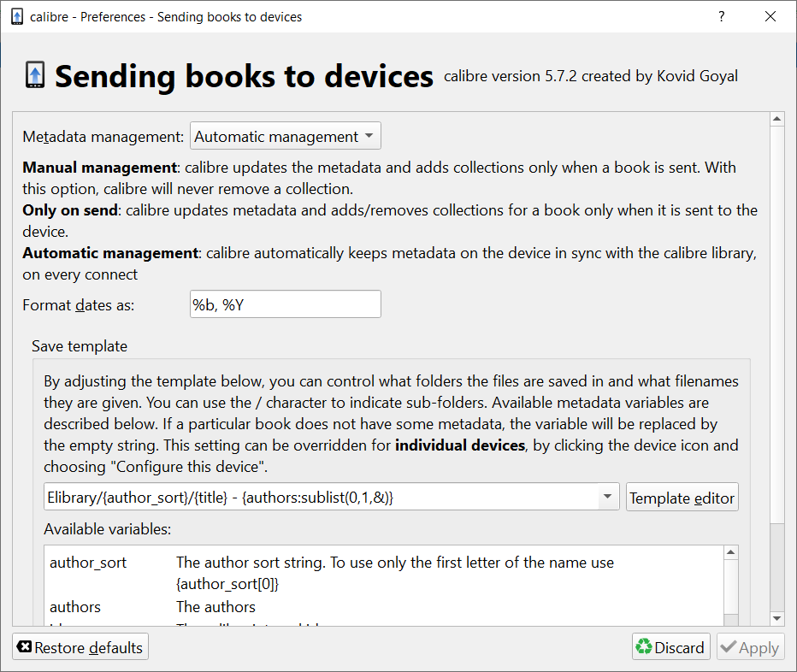The image size is (797, 672).
Task: Click the variables list scroll up arrow
Action: [x=731, y=553]
